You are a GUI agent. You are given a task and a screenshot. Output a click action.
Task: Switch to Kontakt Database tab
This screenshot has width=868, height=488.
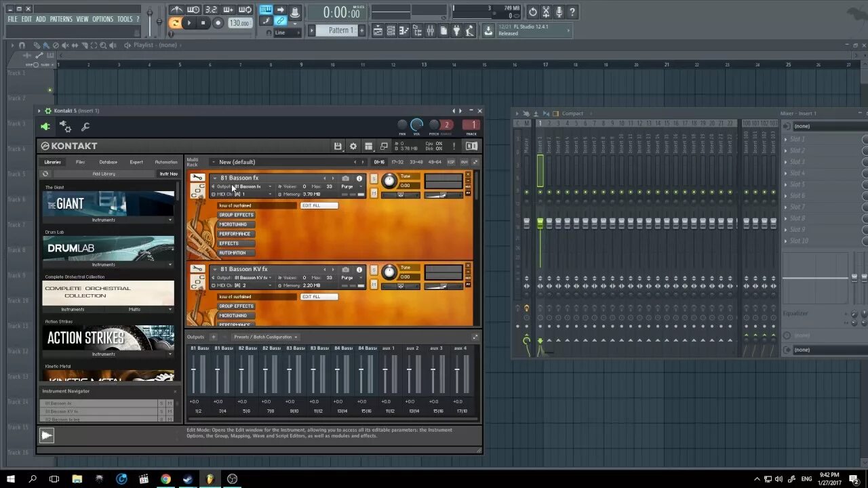pyautogui.click(x=108, y=162)
